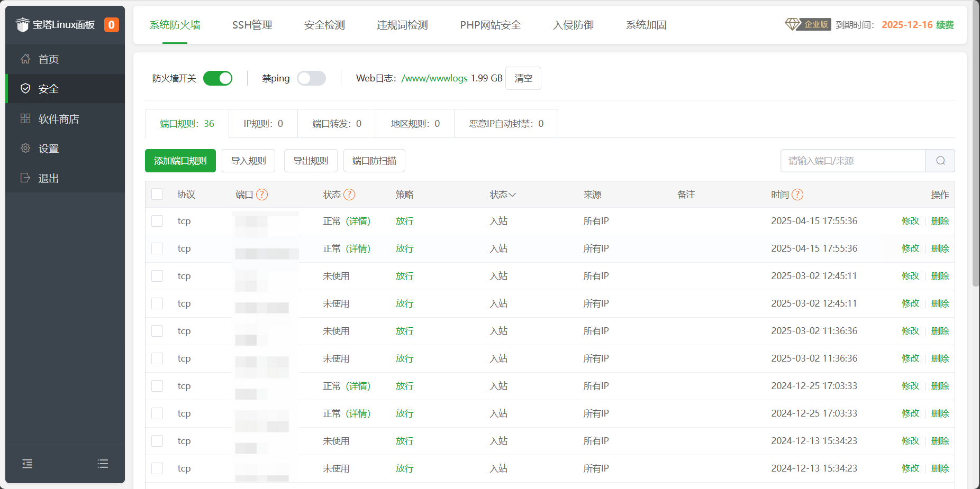Viewport: 980px width, 489px height.
Task: Click the collapse sidebar icon at bottom left
Action: (27, 464)
